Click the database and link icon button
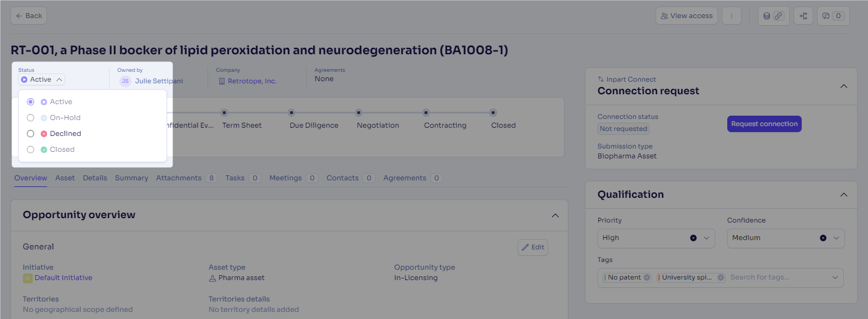This screenshot has width=868, height=319. click(773, 16)
